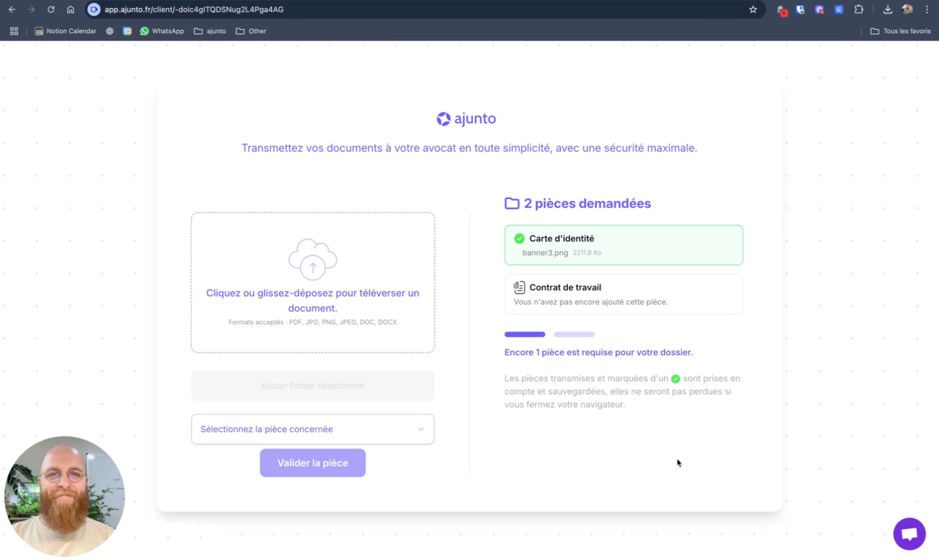939x560 pixels.
Task: Click the 2211.8 Ko file size text
Action: 587,253
